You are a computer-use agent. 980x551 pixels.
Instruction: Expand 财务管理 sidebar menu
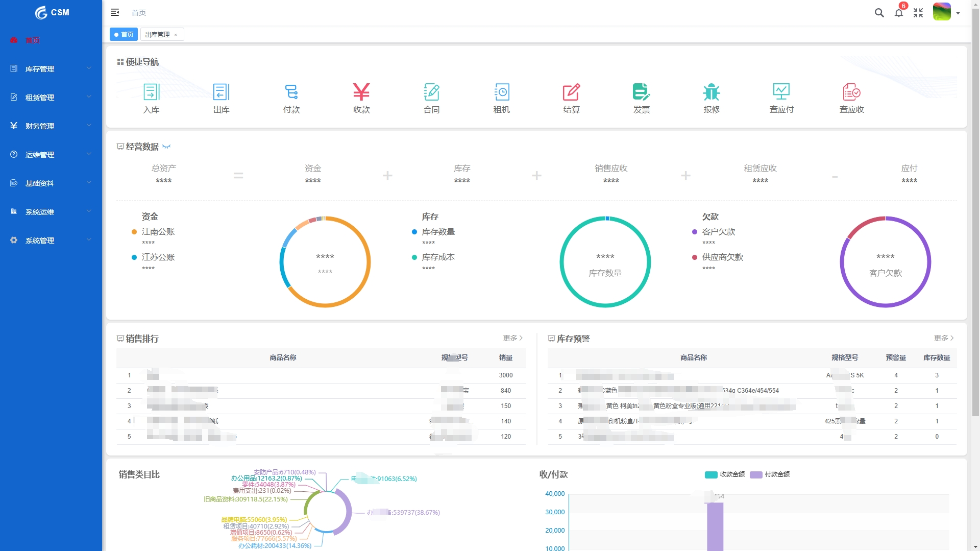51,126
